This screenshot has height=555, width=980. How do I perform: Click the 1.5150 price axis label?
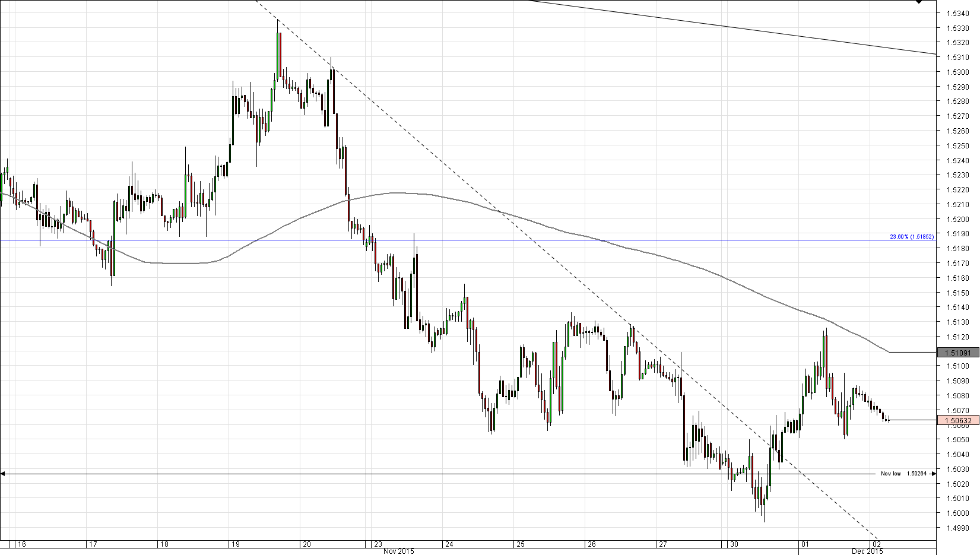click(959, 293)
